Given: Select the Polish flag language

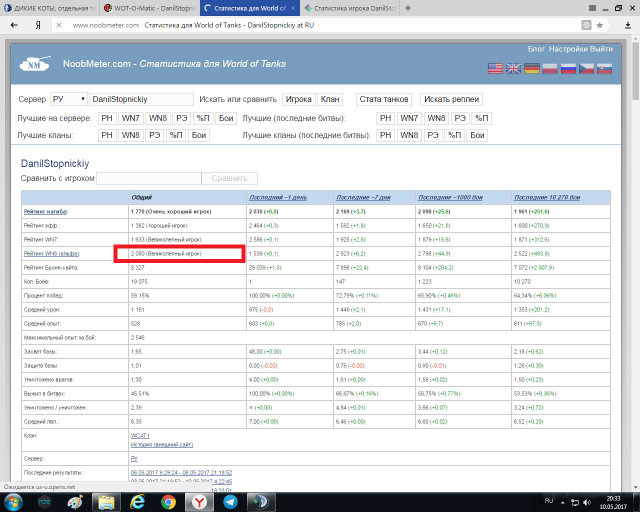Looking at the screenshot, I should (551, 68).
